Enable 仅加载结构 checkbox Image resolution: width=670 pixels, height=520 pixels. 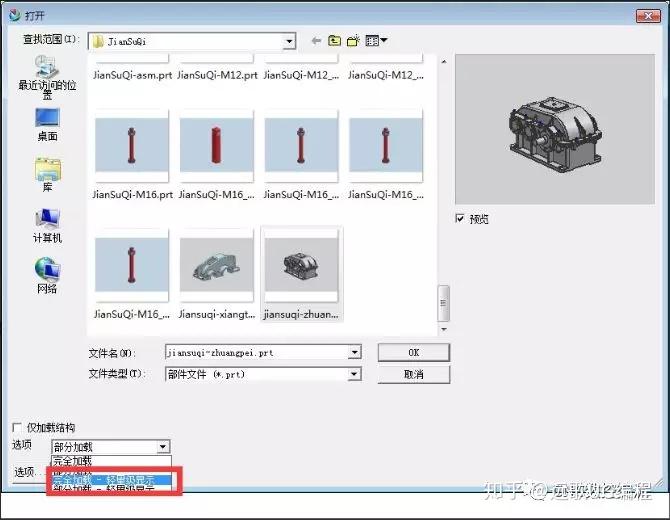pos(17,427)
